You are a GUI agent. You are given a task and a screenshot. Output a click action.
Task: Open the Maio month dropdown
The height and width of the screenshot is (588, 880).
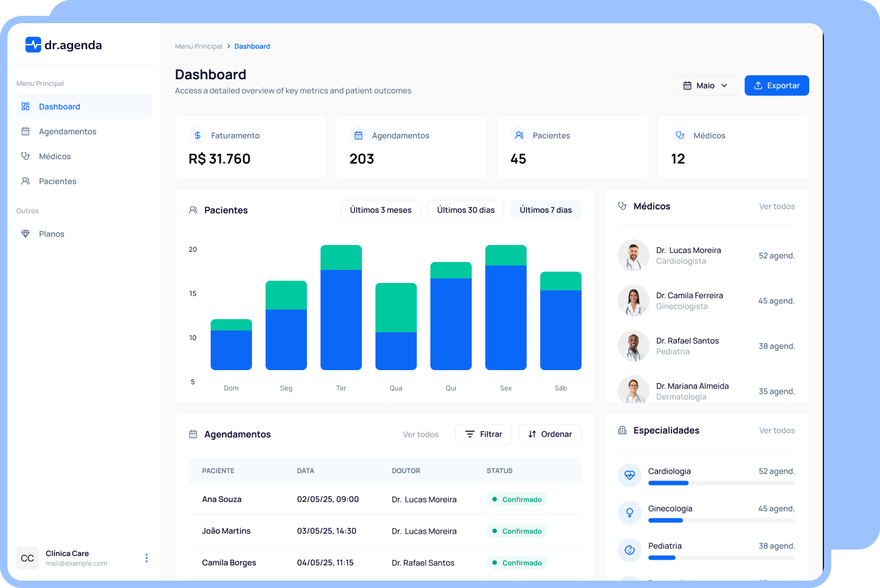tap(705, 85)
